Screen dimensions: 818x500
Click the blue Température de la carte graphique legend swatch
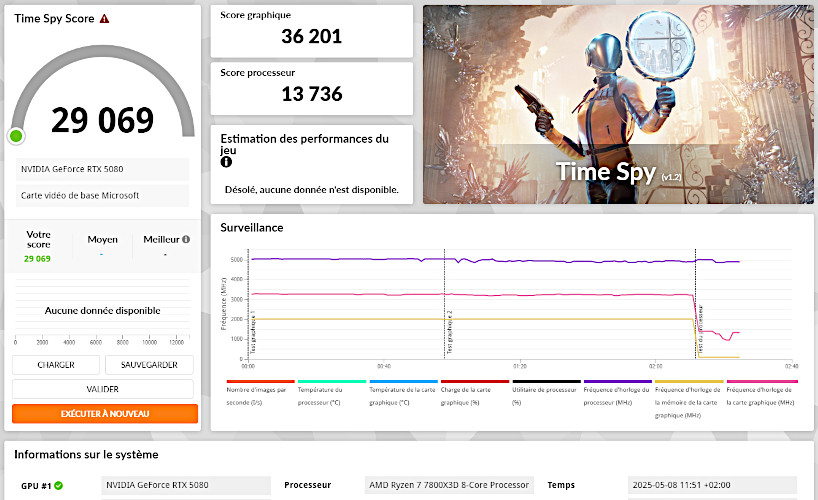point(403,382)
